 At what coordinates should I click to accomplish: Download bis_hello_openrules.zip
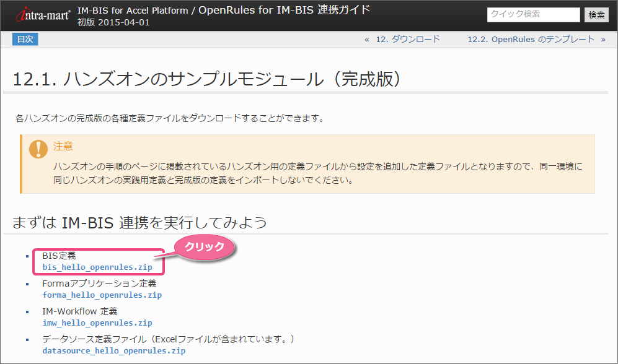coord(97,267)
